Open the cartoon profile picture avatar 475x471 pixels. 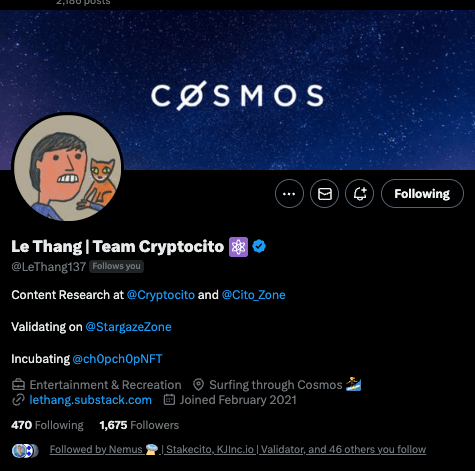pos(68,168)
